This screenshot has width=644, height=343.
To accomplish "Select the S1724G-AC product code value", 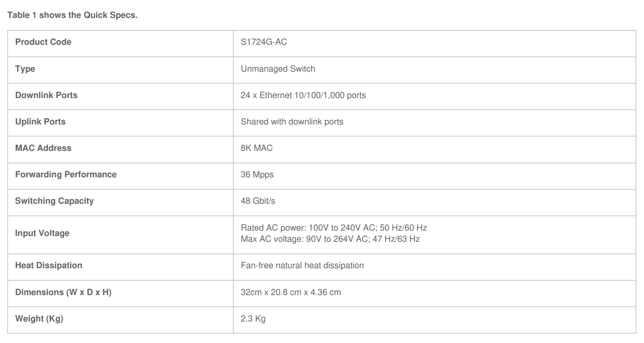I will click(x=264, y=42).
